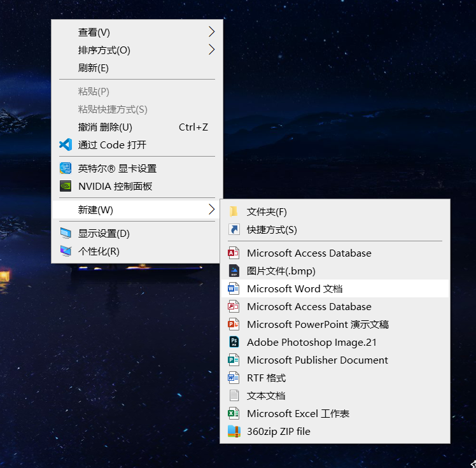The image size is (476, 468).
Task: Select 粘贴快捷方式(S) entry
Action: [137, 109]
